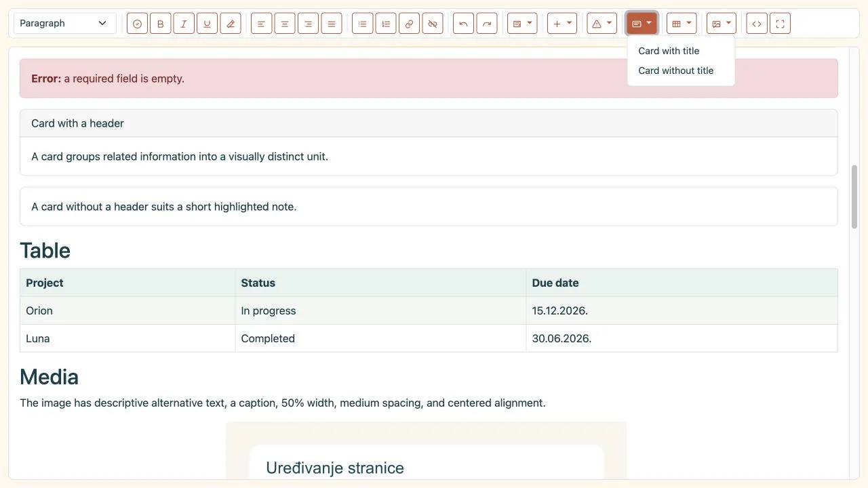The width and height of the screenshot is (868, 488).
Task: Align text to the left
Action: pyautogui.click(x=262, y=24)
